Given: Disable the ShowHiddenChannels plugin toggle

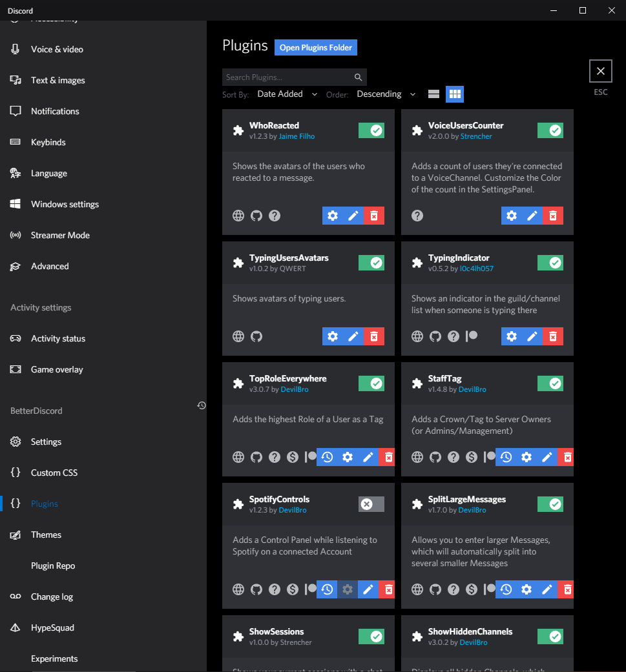Looking at the screenshot, I should [550, 636].
